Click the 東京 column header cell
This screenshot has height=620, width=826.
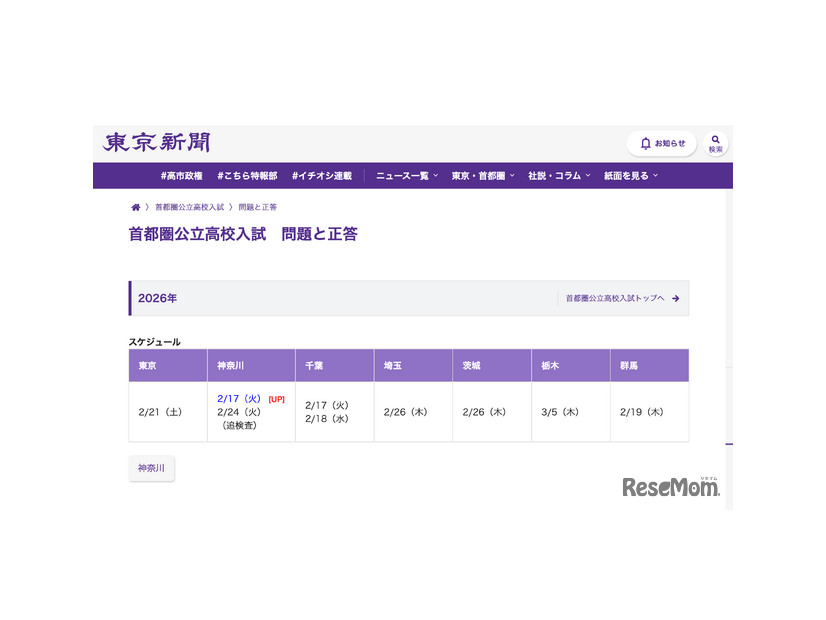click(x=167, y=366)
